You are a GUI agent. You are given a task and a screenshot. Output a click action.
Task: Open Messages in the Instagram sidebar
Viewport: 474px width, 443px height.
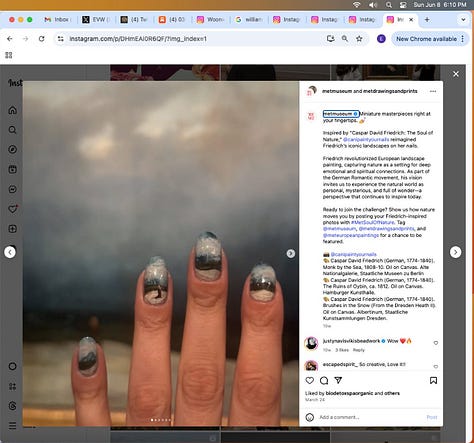tap(12, 189)
